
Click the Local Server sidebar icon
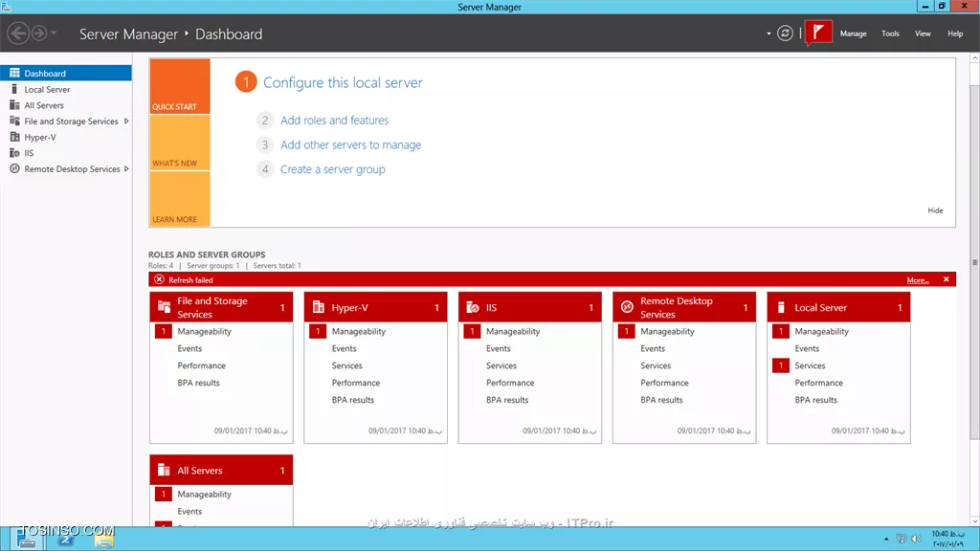[x=14, y=89]
